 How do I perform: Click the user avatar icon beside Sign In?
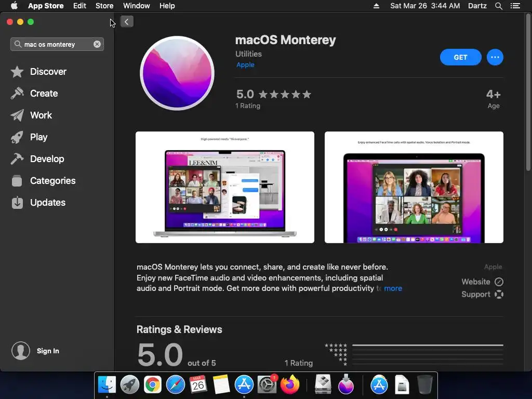point(21,351)
